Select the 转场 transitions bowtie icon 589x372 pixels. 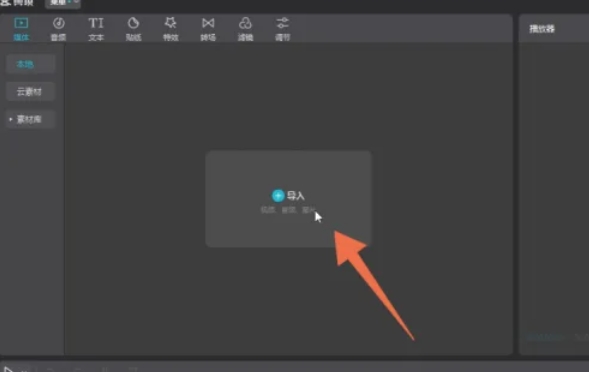[208, 23]
